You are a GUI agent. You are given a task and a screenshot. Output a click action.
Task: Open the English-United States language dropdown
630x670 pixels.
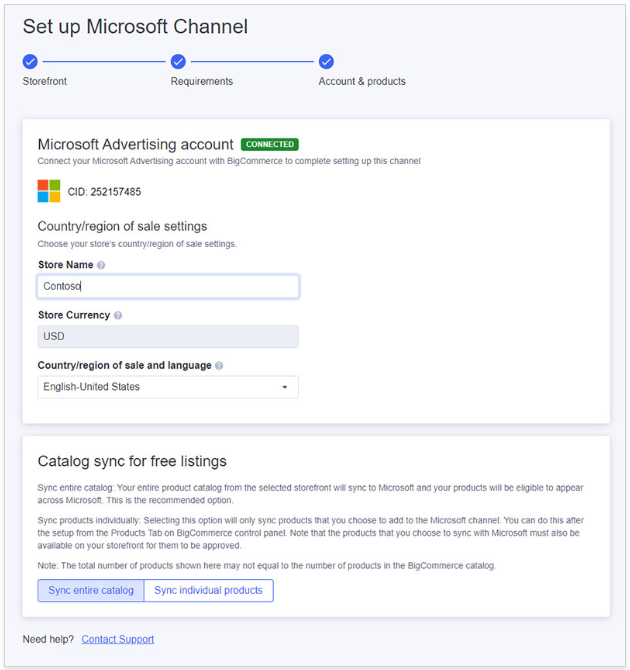click(168, 387)
